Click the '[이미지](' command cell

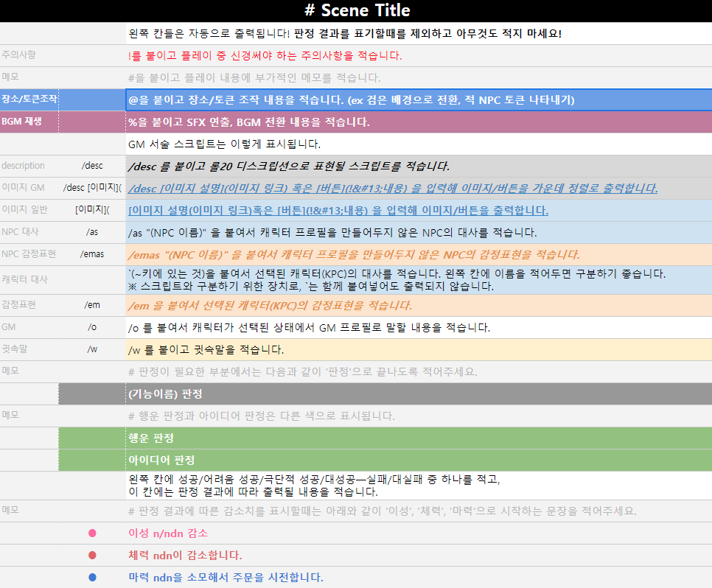coord(92,210)
